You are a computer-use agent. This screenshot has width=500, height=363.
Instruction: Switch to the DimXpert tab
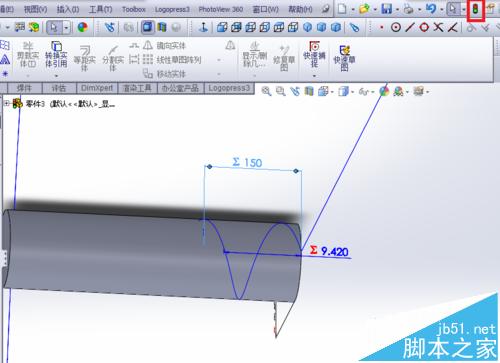click(x=97, y=88)
